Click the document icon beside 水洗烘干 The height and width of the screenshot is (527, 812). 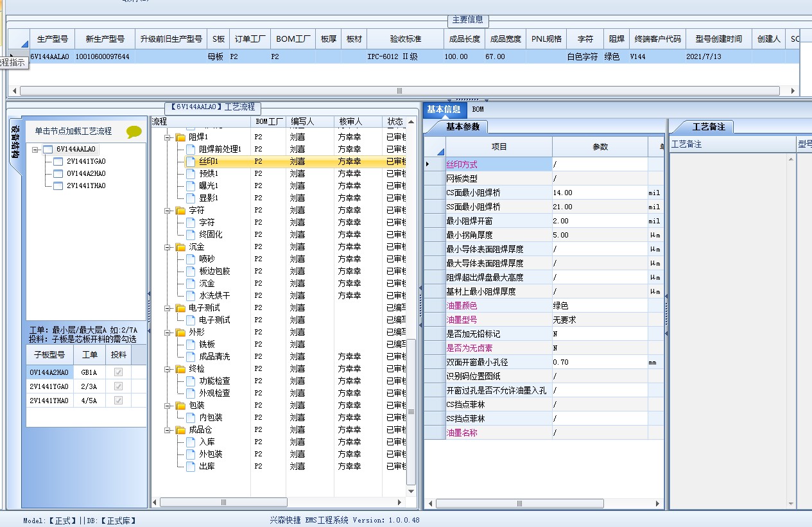[x=191, y=296]
